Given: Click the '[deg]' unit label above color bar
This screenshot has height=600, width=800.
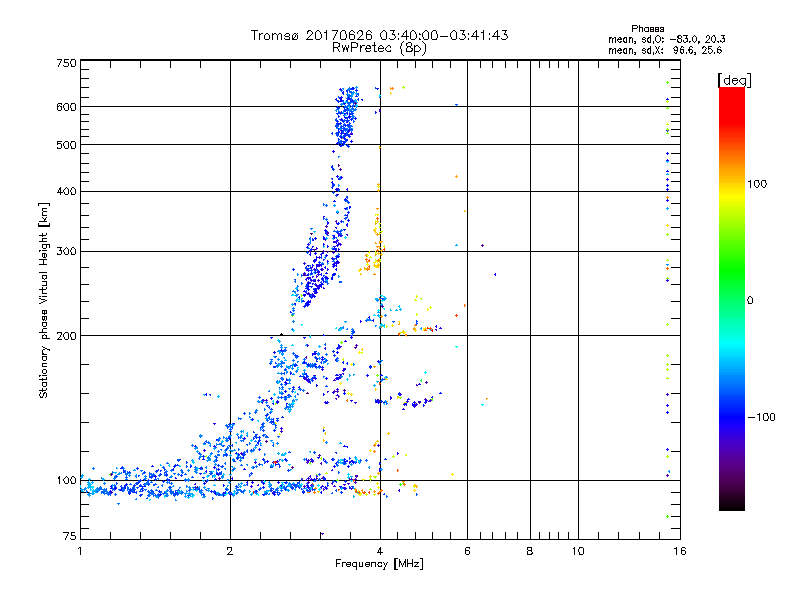Looking at the screenshot, I should 734,80.
